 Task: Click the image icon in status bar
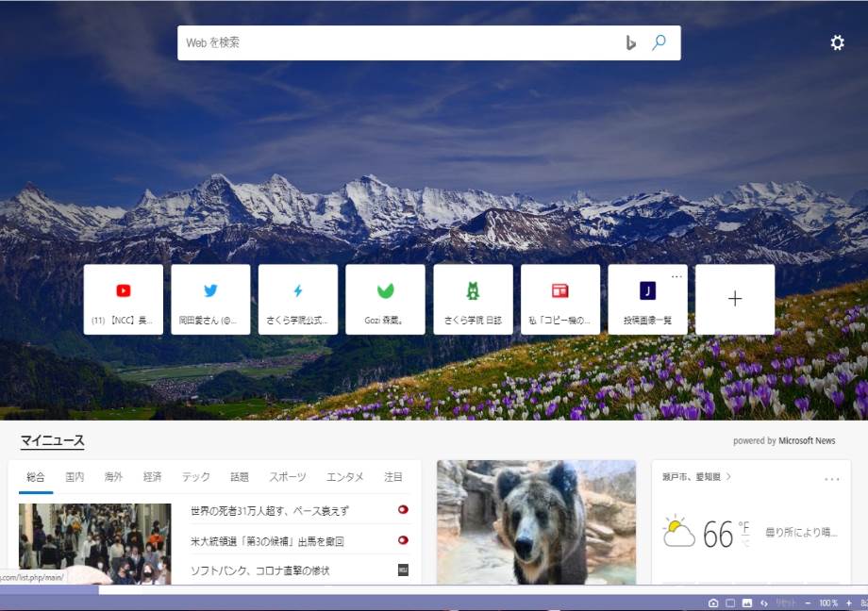click(x=747, y=603)
